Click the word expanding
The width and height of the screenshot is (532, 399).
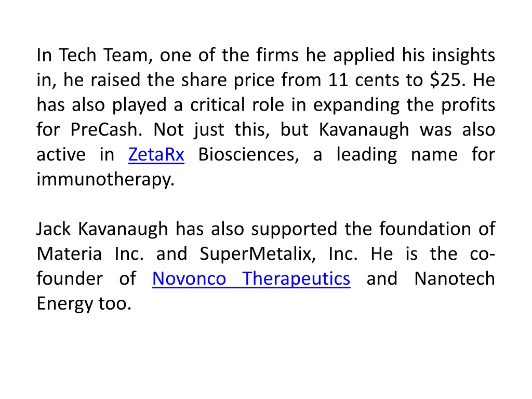coord(356,105)
